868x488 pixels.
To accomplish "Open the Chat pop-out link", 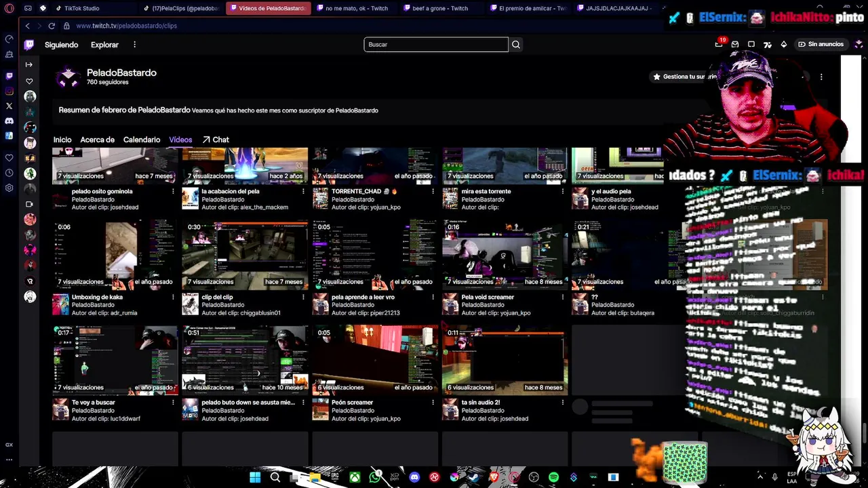I will pos(216,140).
